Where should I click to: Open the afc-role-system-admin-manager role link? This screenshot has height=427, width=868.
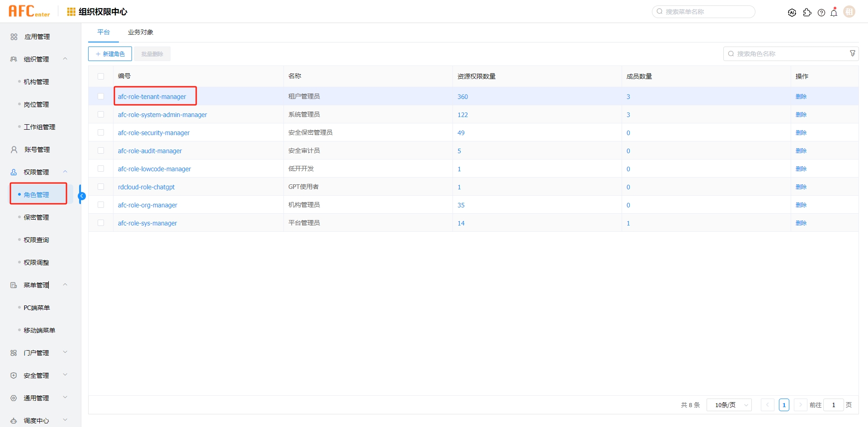162,114
